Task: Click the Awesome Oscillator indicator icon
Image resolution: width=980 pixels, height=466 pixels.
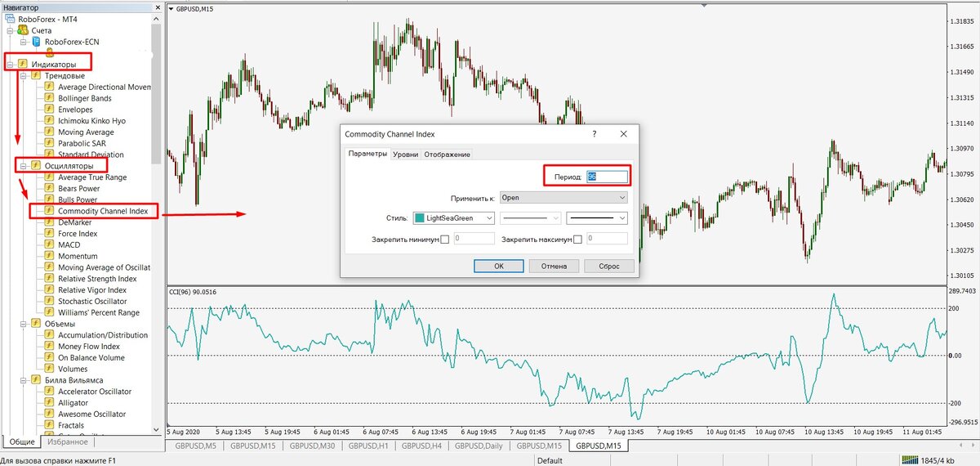Action: point(49,414)
